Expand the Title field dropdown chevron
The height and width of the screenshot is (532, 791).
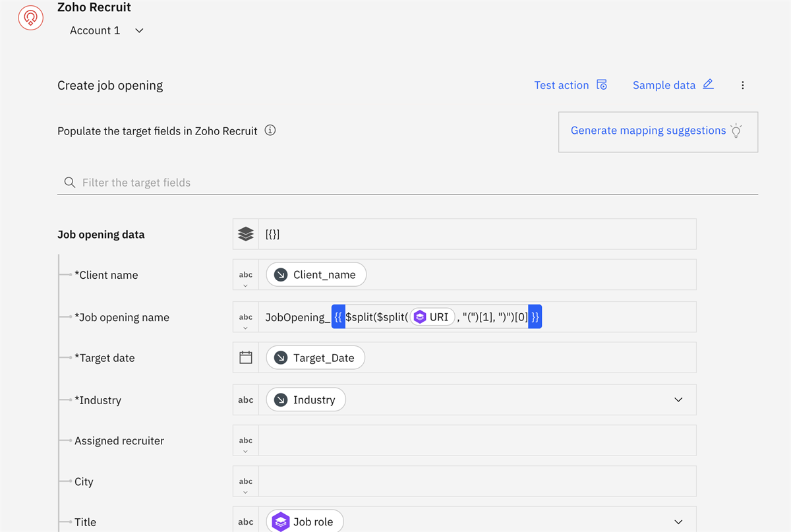pos(678,521)
